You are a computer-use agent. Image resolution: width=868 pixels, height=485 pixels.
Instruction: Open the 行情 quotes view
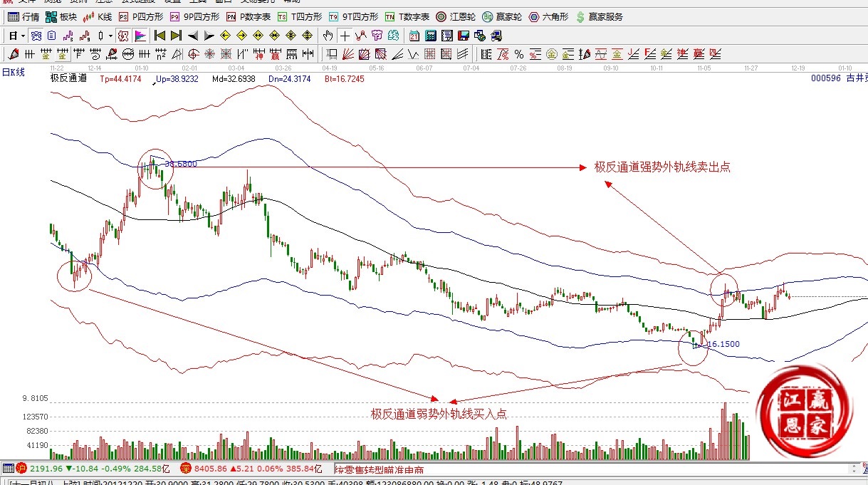[23, 16]
